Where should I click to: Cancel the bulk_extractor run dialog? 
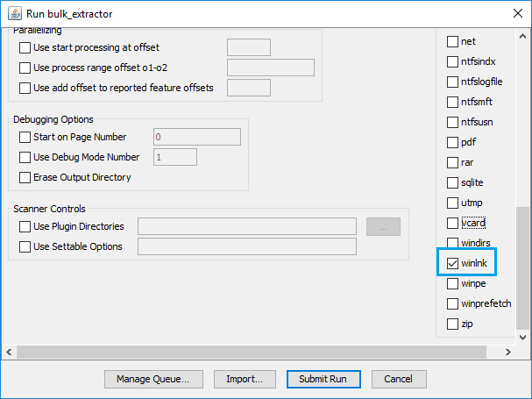pos(399,379)
